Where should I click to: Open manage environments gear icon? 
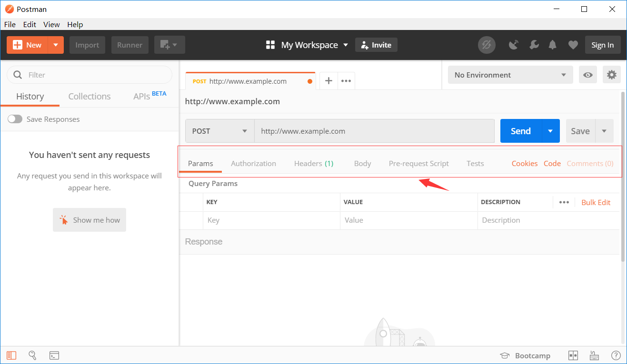coord(612,75)
